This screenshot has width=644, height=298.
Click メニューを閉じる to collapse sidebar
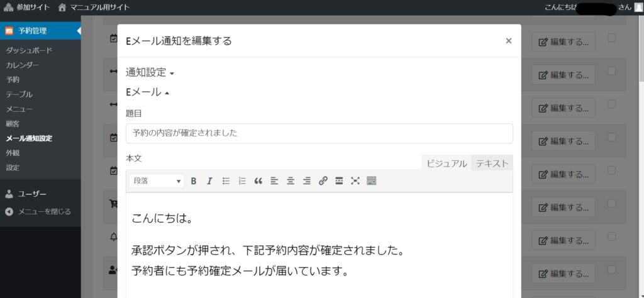click(44, 211)
